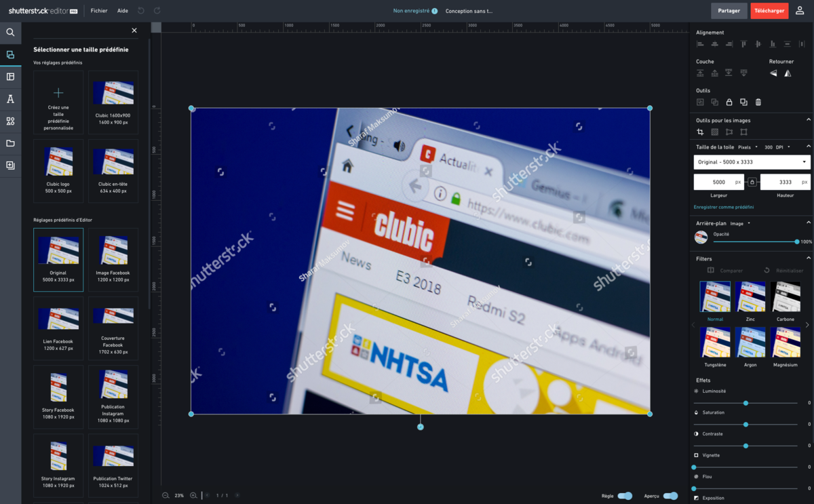Viewport: 814px width, 504px height.
Task: Delete the selected element with trash icon
Action: click(x=758, y=102)
